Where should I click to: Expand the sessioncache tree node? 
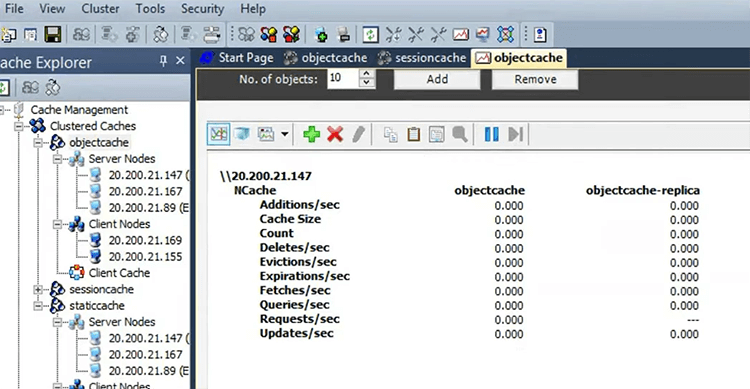coord(38,289)
